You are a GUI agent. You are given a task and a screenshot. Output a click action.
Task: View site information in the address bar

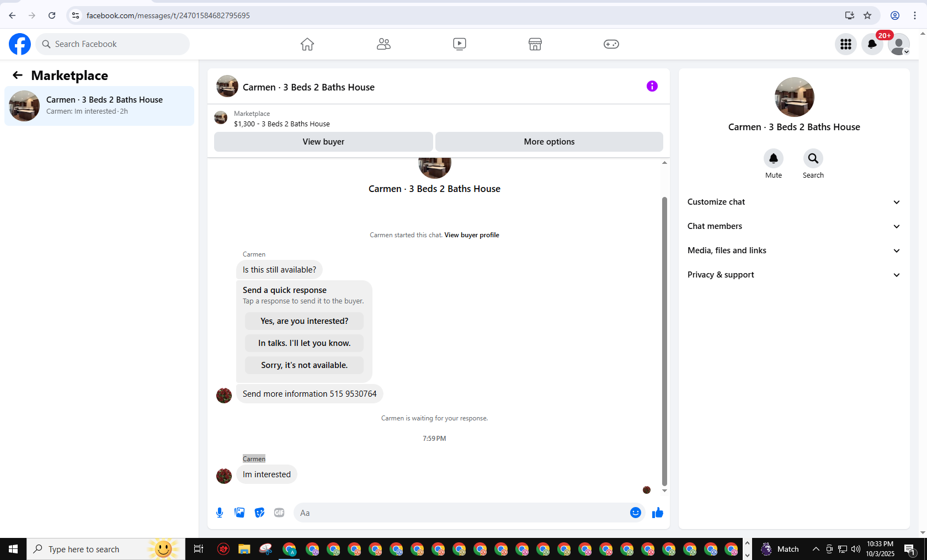coord(76,15)
